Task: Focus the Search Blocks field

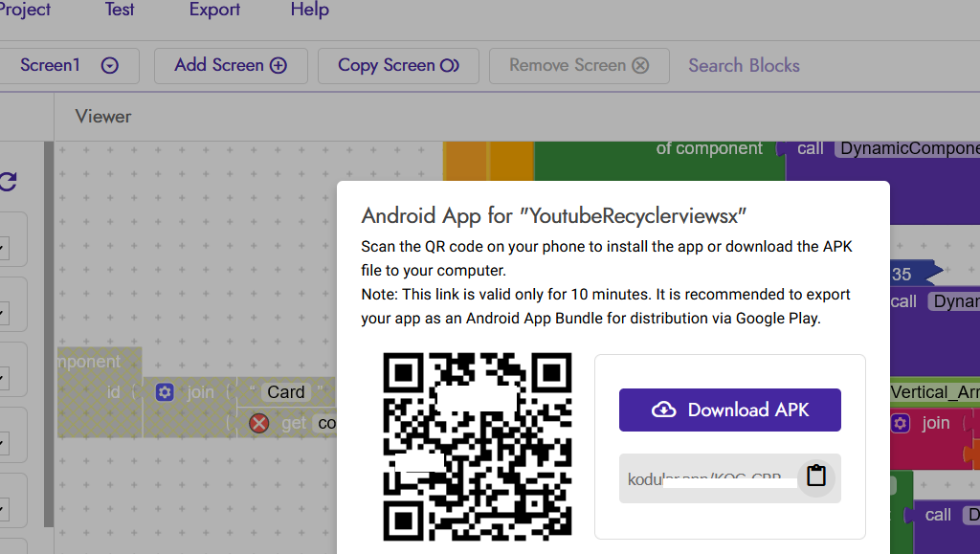Action: [x=744, y=66]
